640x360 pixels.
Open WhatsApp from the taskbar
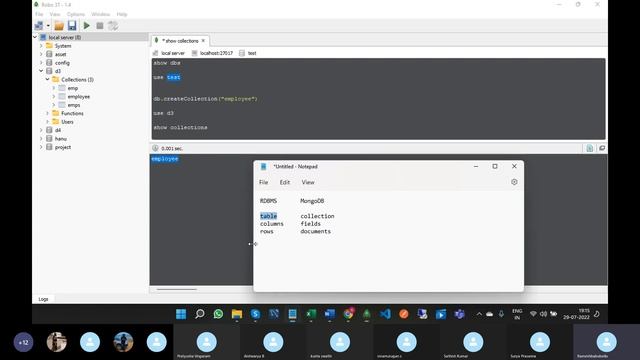tap(218, 314)
